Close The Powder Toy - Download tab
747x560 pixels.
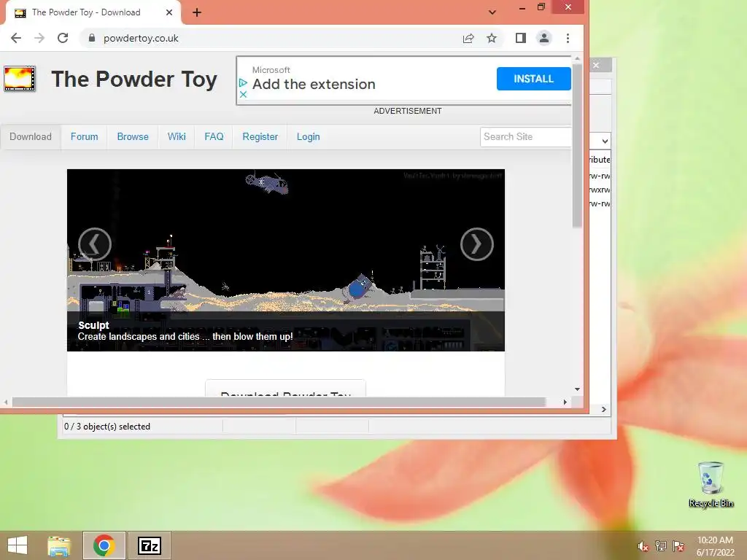169,12
